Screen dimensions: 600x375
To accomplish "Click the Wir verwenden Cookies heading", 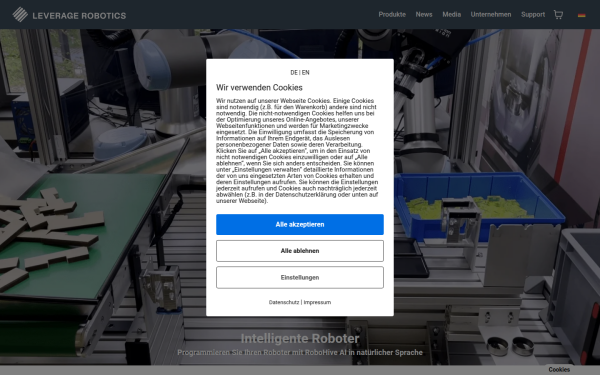I will coord(259,88).
